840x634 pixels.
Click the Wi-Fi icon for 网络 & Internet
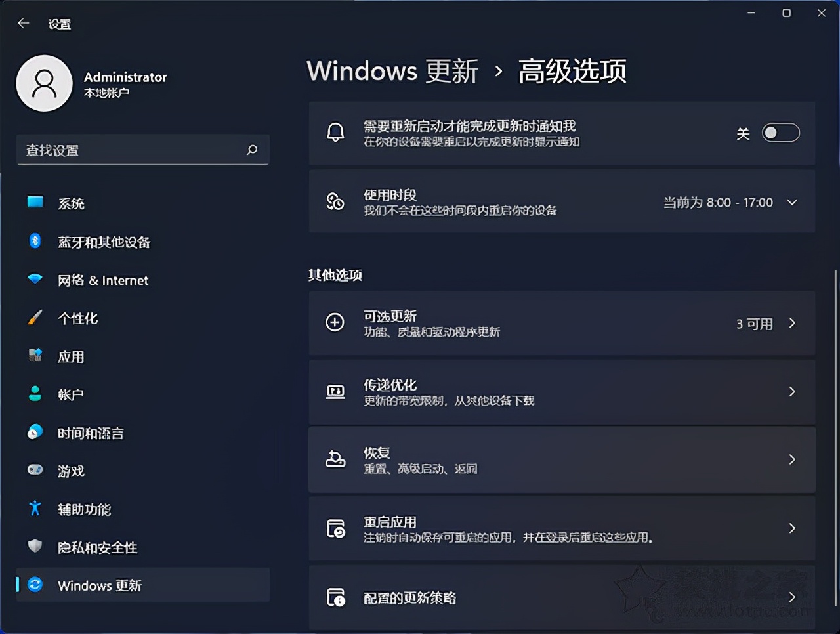pos(35,279)
